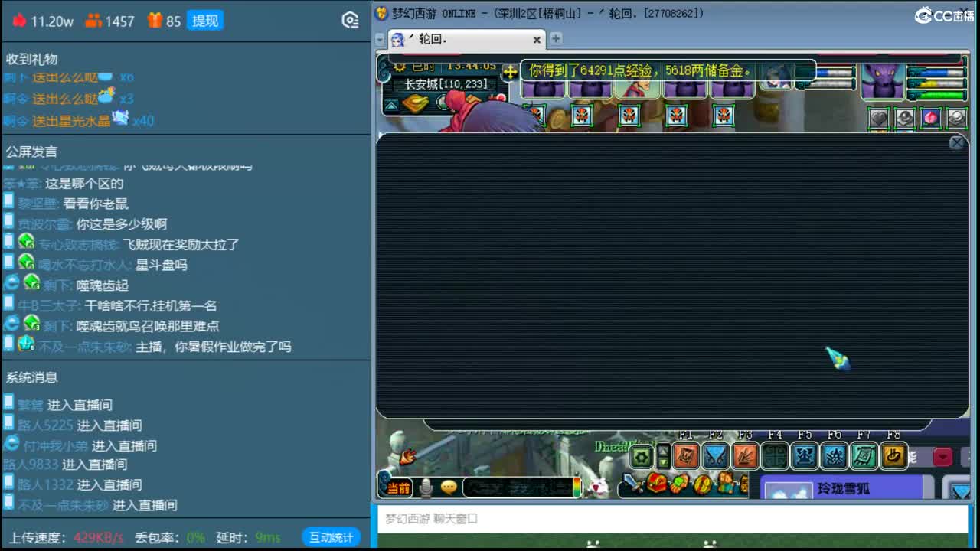Click the 收到礼物 gifts received header
Image resolution: width=980 pixels, height=551 pixels.
[x=31, y=59]
